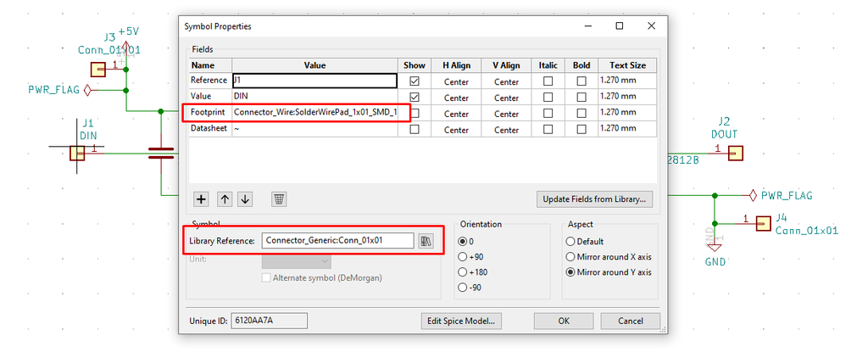Image resolution: width=868 pixels, height=358 pixels.
Task: Select orientation +180 radio button
Action: click(463, 272)
